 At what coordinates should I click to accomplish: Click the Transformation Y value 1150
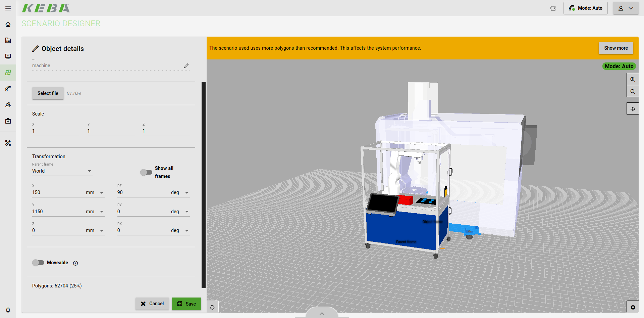[x=58, y=212]
